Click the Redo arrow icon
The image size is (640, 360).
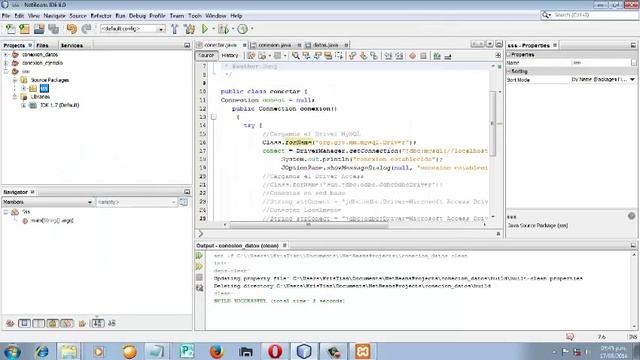86,29
